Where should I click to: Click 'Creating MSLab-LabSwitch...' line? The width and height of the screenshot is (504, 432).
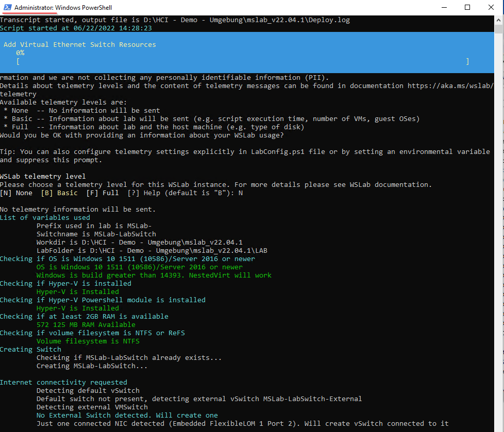pyautogui.click(x=92, y=366)
